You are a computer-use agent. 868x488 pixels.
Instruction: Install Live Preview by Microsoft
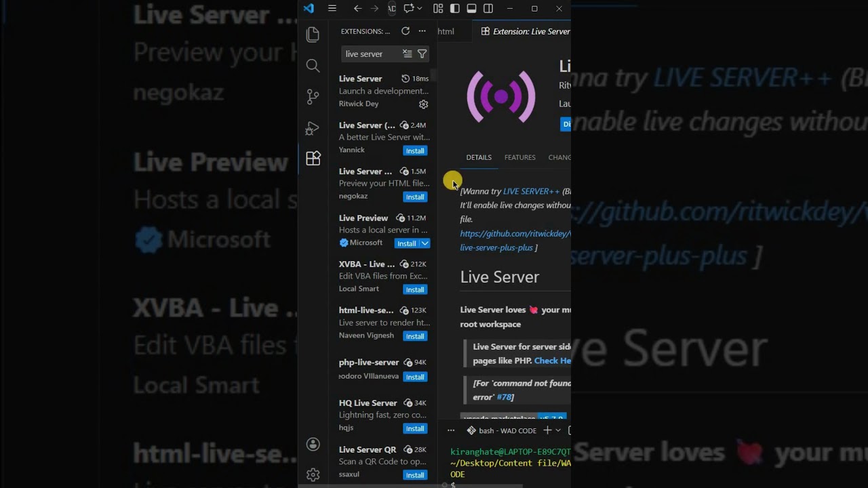click(x=406, y=243)
